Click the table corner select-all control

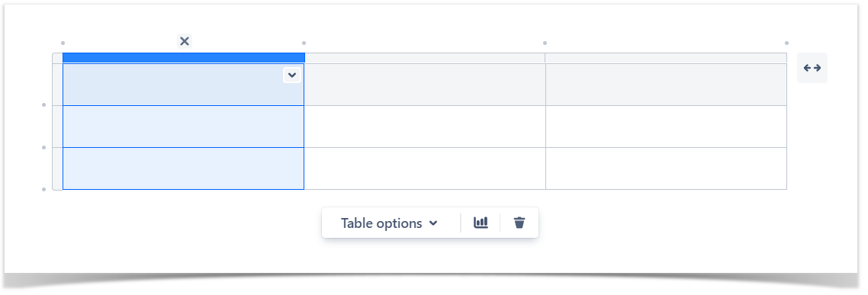pos(57,58)
